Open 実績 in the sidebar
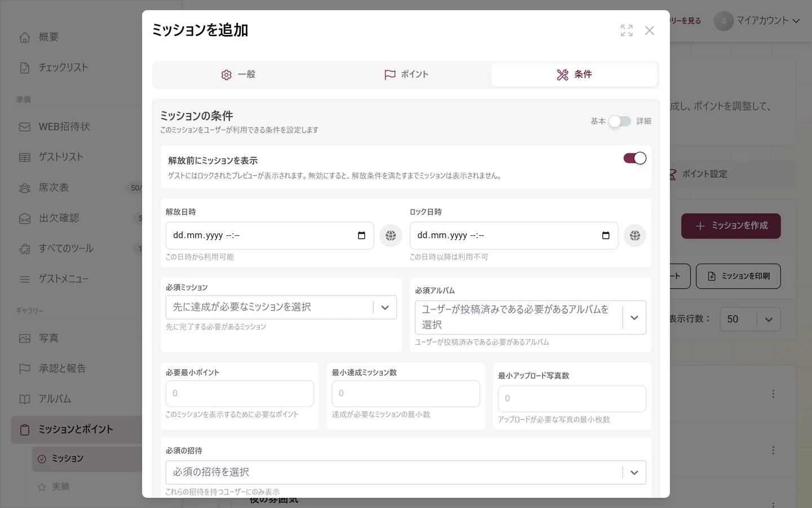812x508 pixels. pos(61,487)
